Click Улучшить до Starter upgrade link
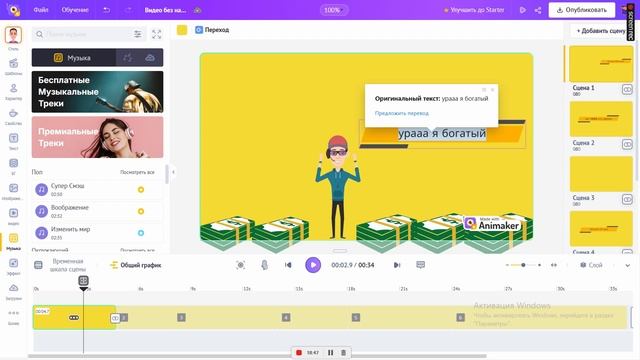640x360 pixels. [x=474, y=10]
